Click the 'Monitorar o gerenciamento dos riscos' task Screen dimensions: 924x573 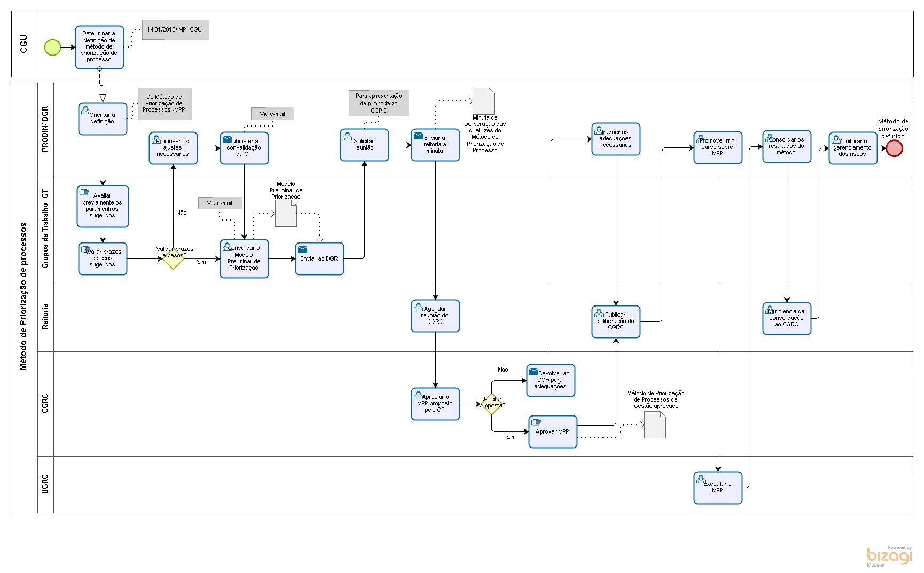(x=852, y=148)
